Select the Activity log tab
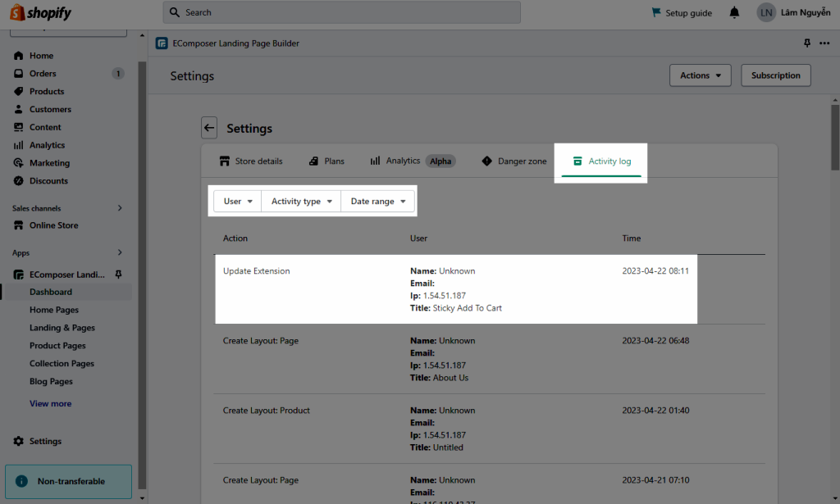Screen dimensions: 840x504 pos(601,161)
